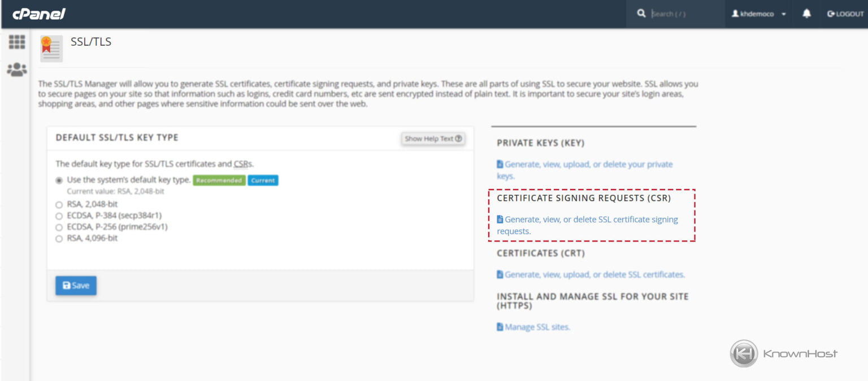
Task: Click the document icon beside Manage SSL sites
Action: 500,326
